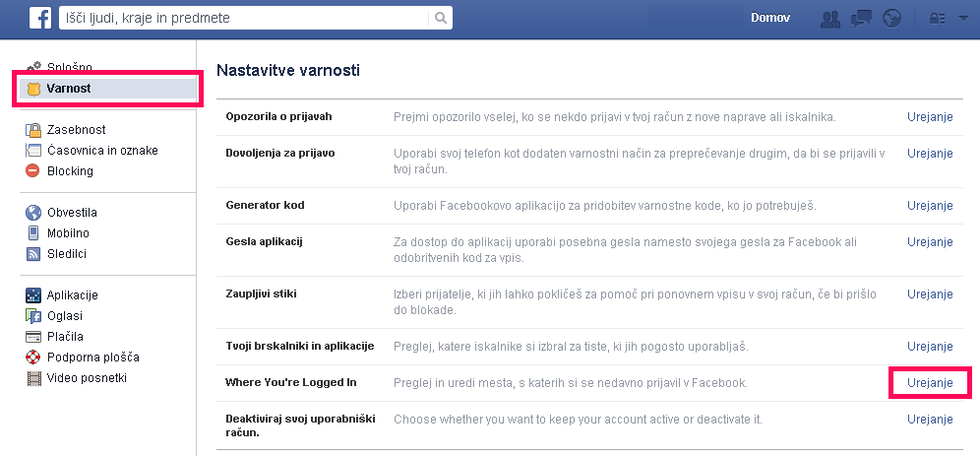Expand the Zaupljivi stiki row
The width and height of the screenshot is (980, 456).
coord(590,302)
